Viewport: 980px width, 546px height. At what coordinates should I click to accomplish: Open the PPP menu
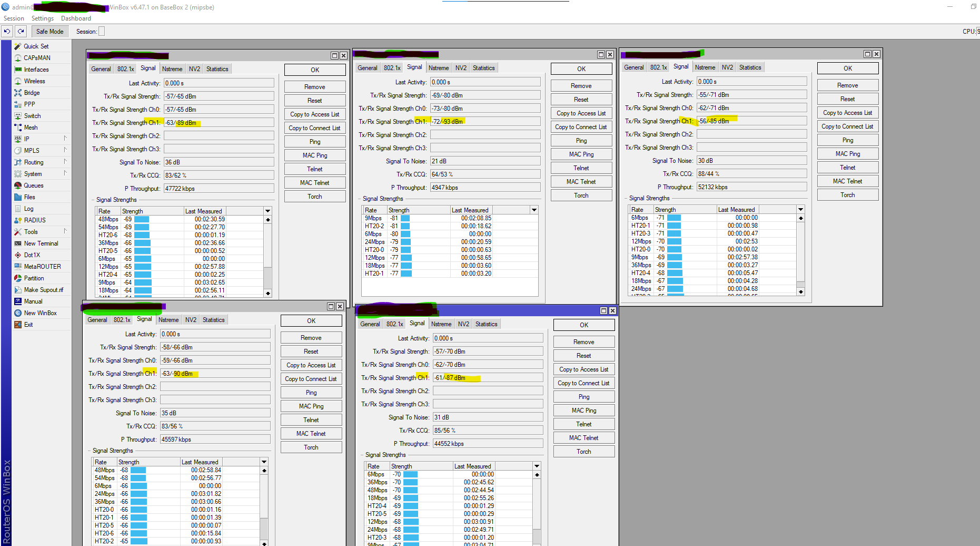29,104
